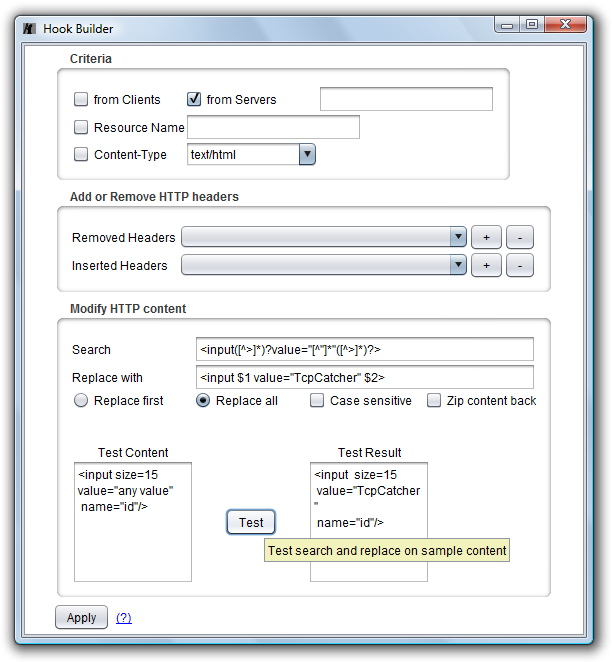Click inside the Test Content text area
614x662 pixels.
point(133,522)
